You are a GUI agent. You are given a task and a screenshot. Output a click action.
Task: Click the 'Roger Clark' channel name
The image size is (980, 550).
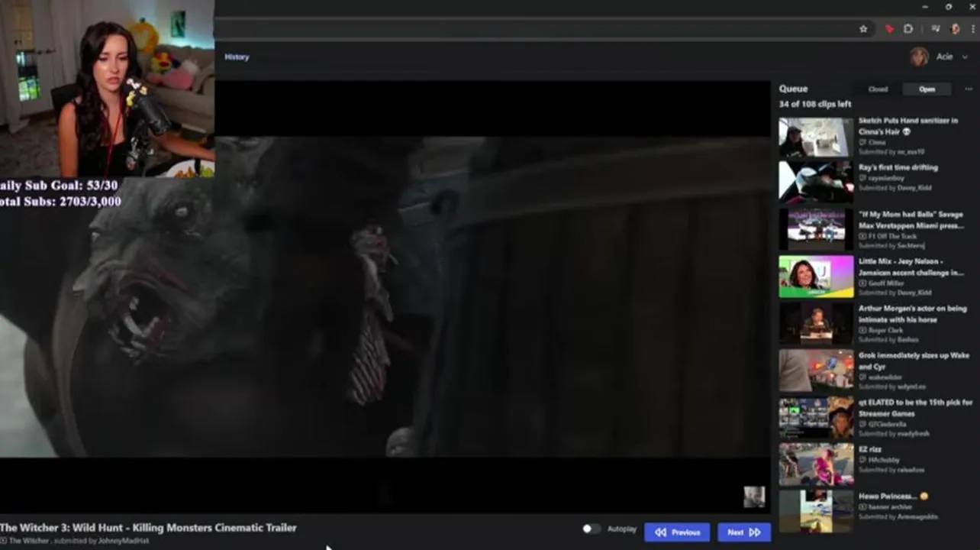885,330
